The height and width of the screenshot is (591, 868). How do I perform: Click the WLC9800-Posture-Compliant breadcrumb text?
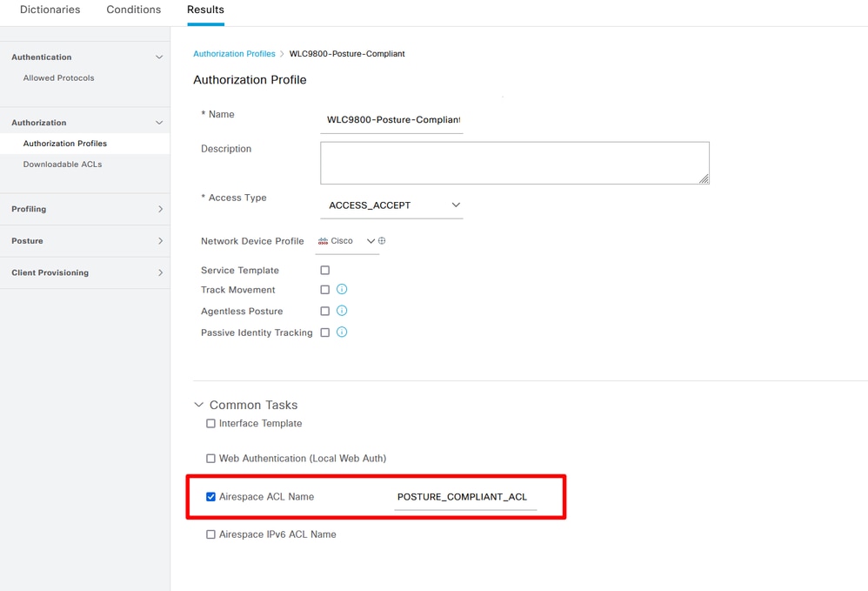pyautogui.click(x=347, y=54)
